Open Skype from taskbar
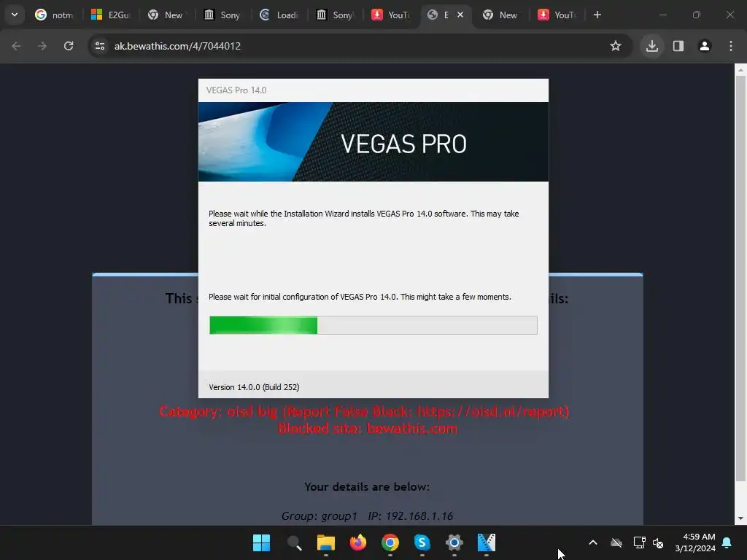This screenshot has height=560, width=747. [422, 542]
